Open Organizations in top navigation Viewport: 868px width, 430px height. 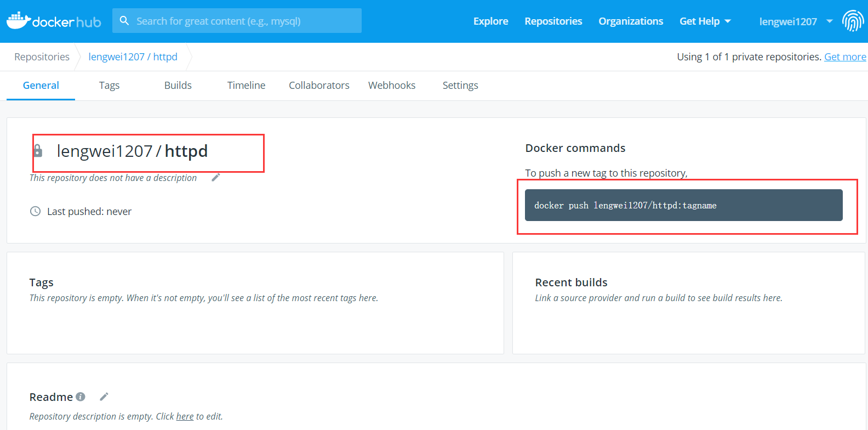tap(631, 21)
